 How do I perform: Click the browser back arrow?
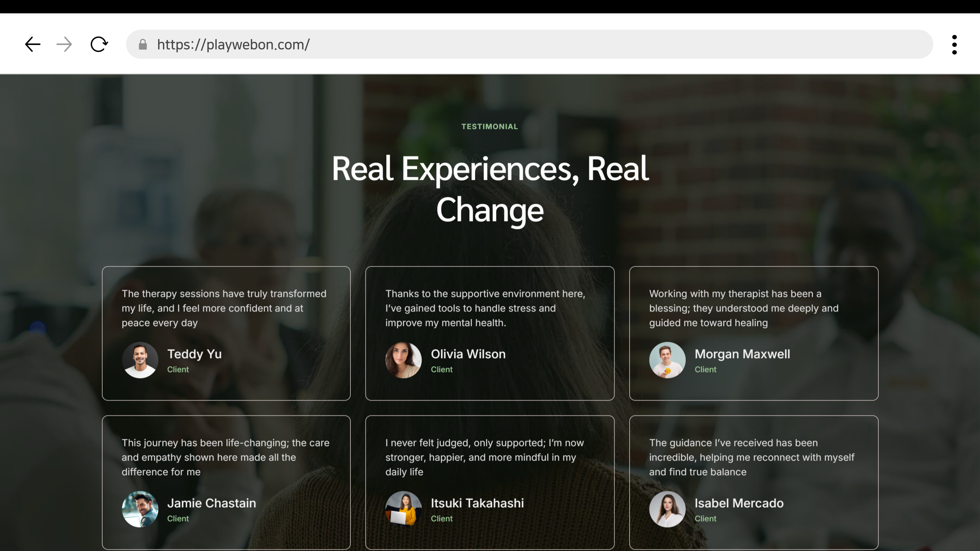pos(33,44)
